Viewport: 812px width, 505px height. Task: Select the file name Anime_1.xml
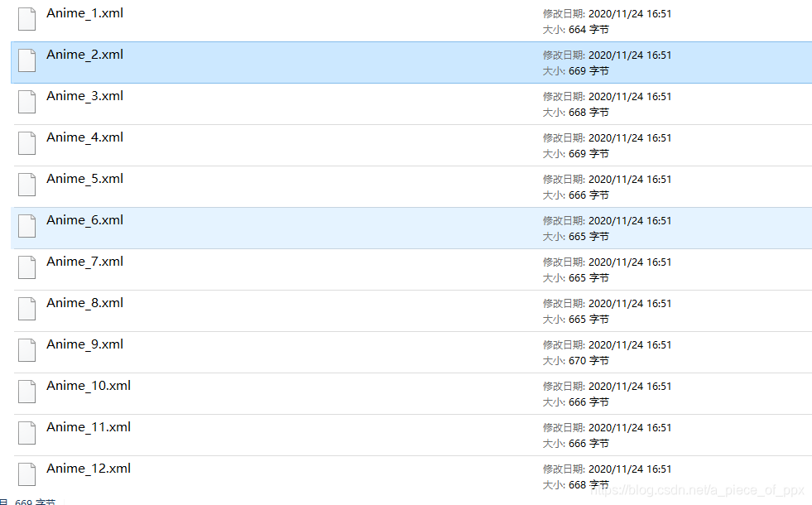point(85,13)
